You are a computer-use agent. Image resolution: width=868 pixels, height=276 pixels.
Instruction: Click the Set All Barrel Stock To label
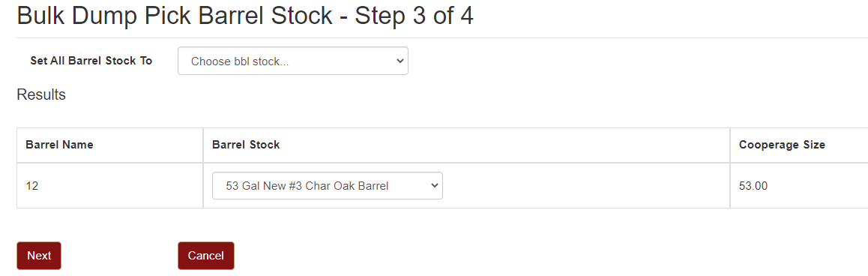coord(91,61)
